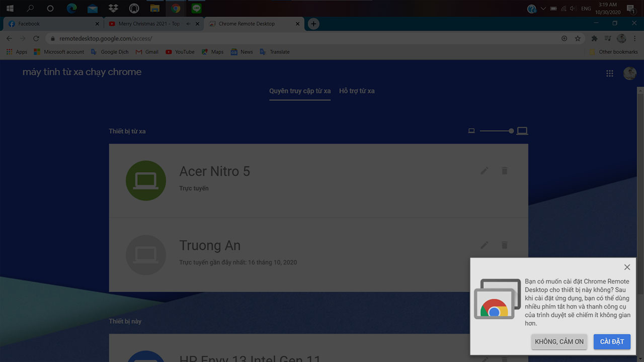Open the Apps bookmark
This screenshot has width=644, height=362.
17,52
